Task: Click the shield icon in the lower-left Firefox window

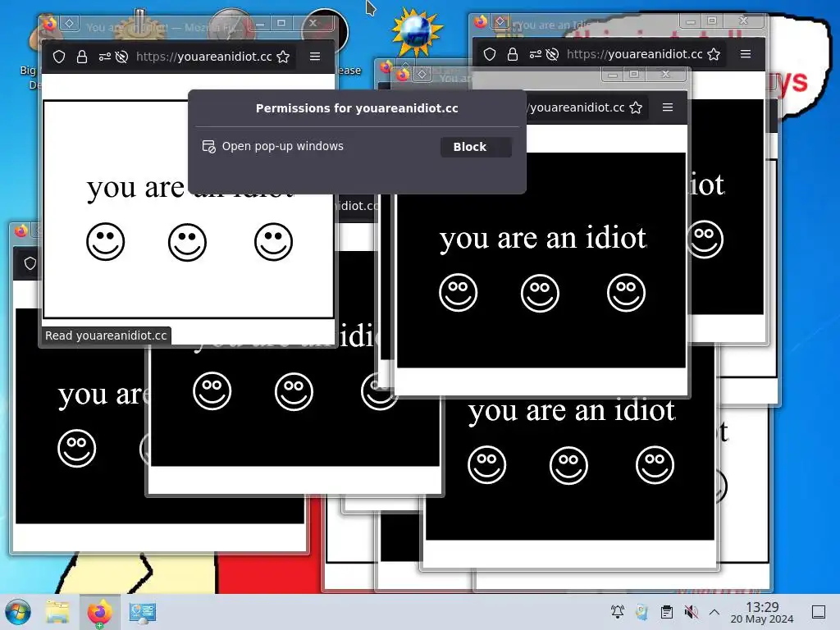Action: [30, 263]
